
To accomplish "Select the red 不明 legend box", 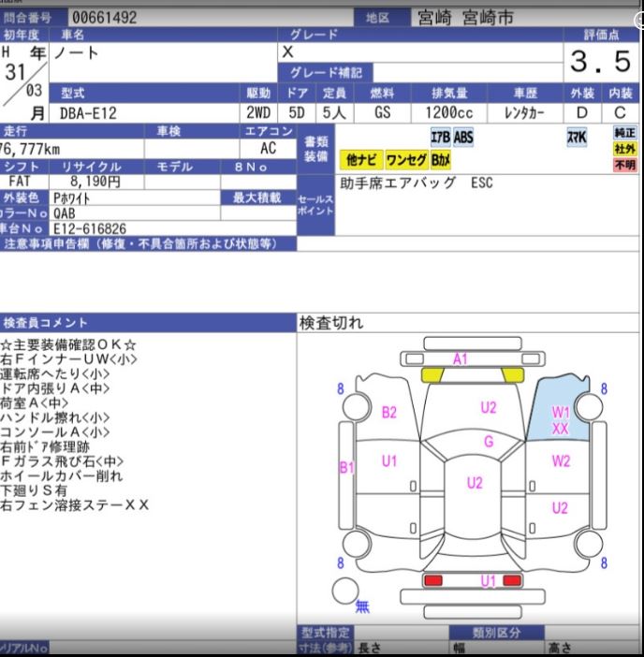I will point(624,165).
